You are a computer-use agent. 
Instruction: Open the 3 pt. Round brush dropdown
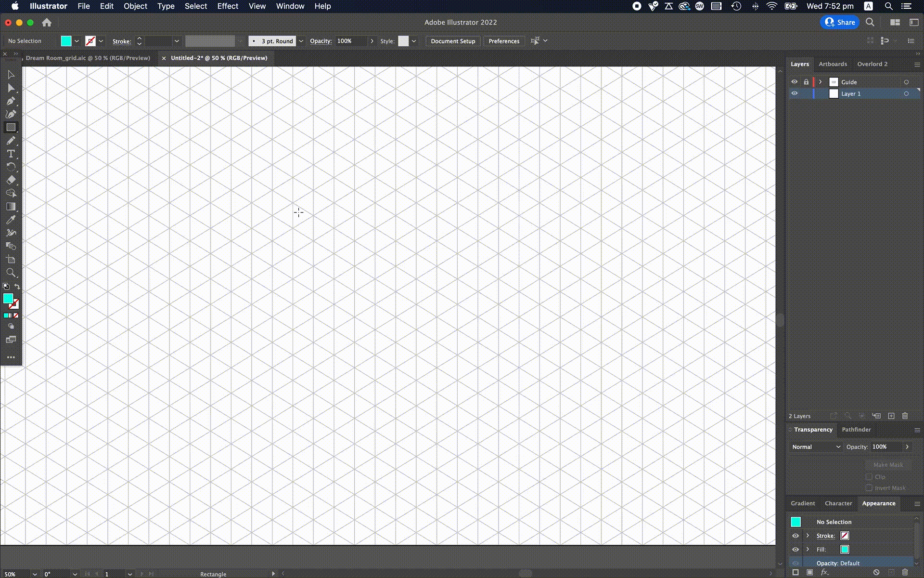(x=301, y=41)
